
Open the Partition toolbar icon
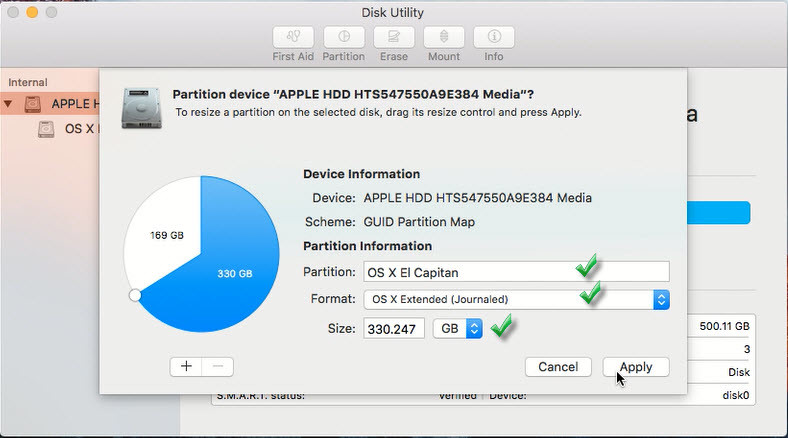click(344, 37)
